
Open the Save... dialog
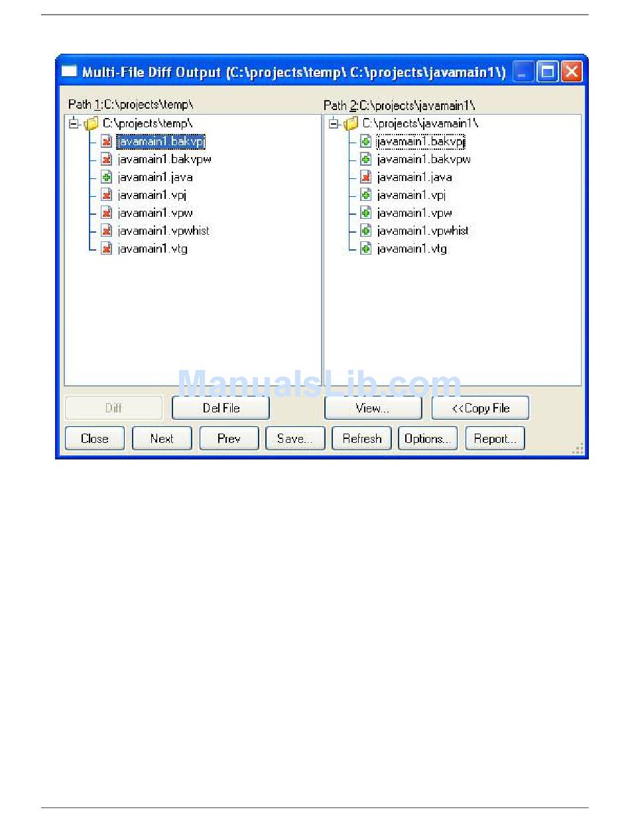point(295,438)
